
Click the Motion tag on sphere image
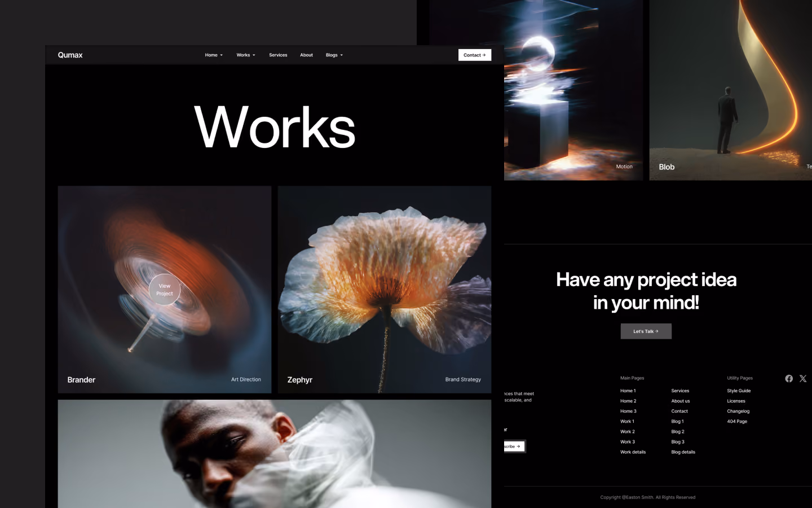coord(624,167)
